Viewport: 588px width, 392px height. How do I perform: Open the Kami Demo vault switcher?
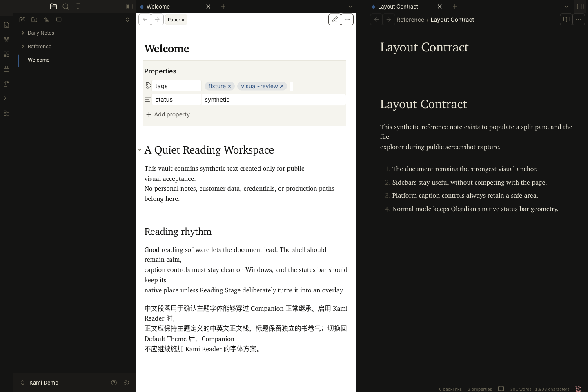(40, 383)
